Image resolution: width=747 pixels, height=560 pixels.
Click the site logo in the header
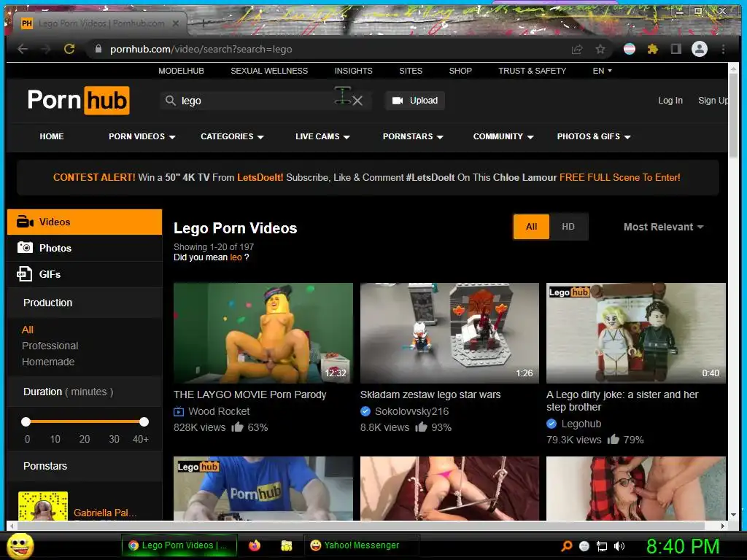coord(79,100)
